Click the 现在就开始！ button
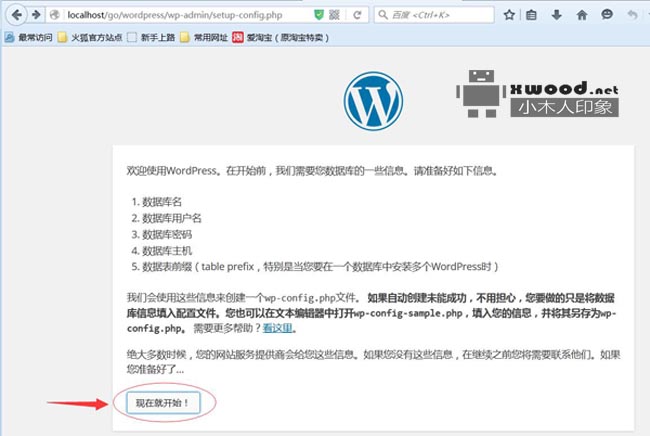Screen dimensions: 650x436 click(163, 403)
